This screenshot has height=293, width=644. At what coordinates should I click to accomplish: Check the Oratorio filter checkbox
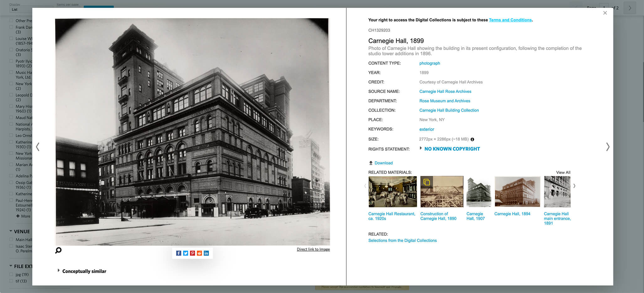pos(11,50)
